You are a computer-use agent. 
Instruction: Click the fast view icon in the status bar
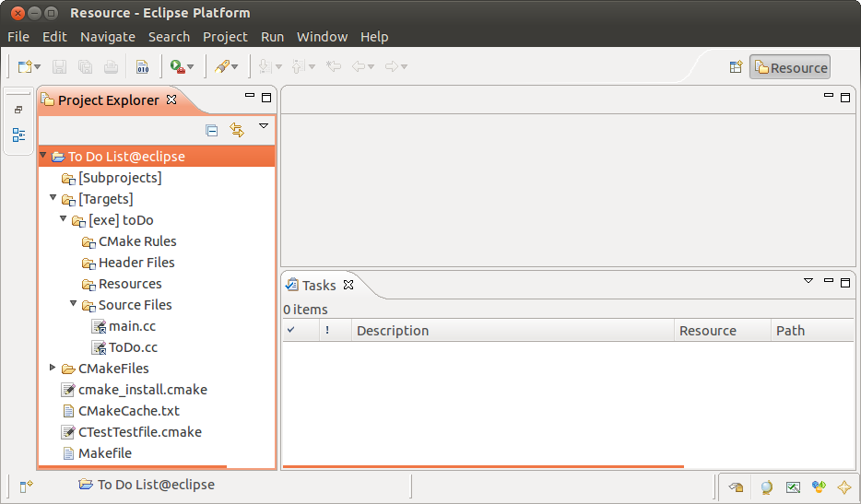[27, 486]
